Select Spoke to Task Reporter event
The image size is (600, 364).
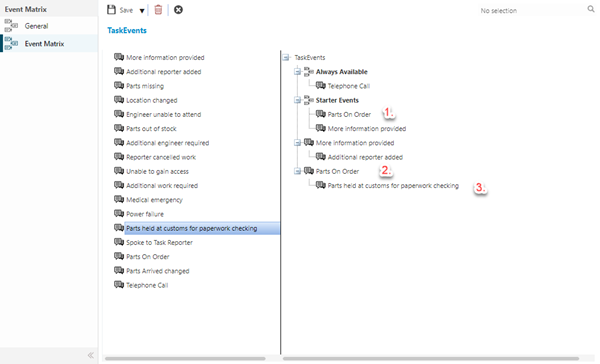tap(159, 242)
